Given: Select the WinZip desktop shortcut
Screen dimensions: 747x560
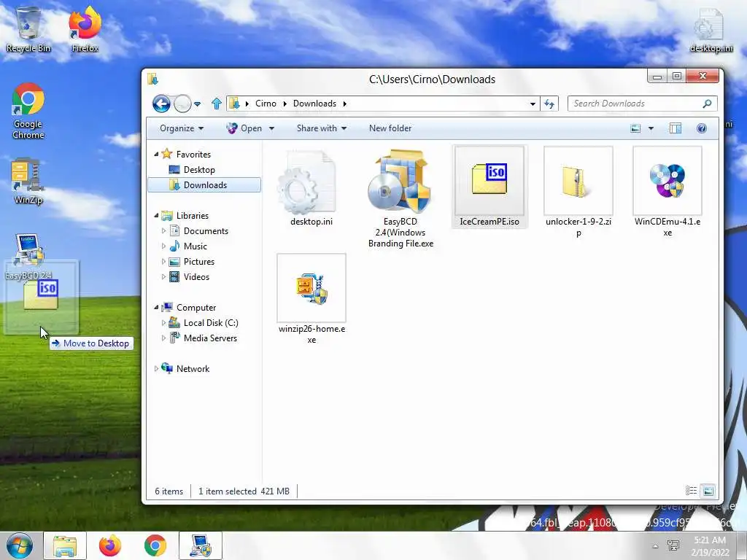Looking at the screenshot, I should [28, 181].
